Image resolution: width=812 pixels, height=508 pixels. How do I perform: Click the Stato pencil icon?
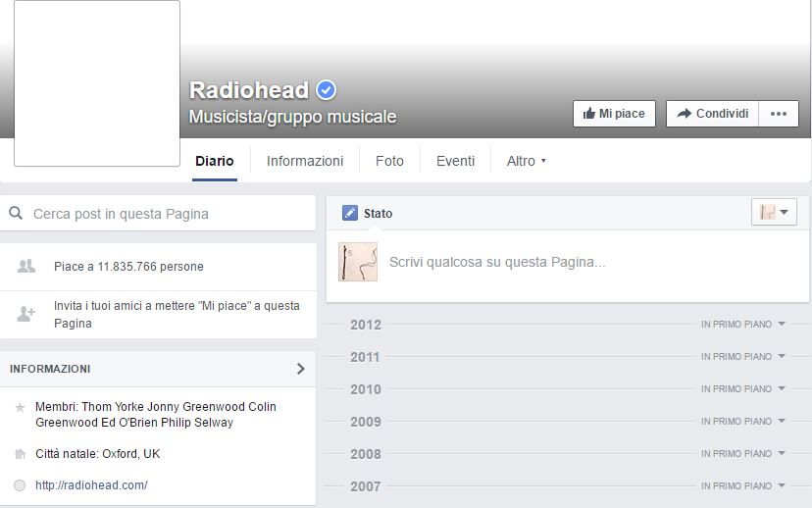point(350,213)
